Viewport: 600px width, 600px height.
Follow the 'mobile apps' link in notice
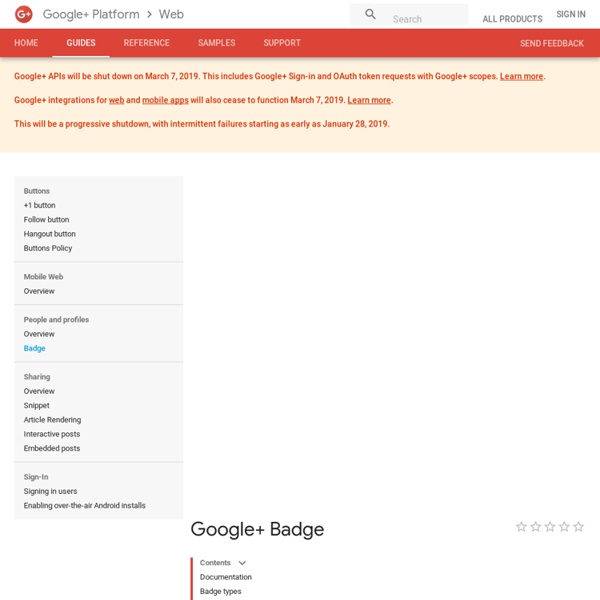[165, 100]
